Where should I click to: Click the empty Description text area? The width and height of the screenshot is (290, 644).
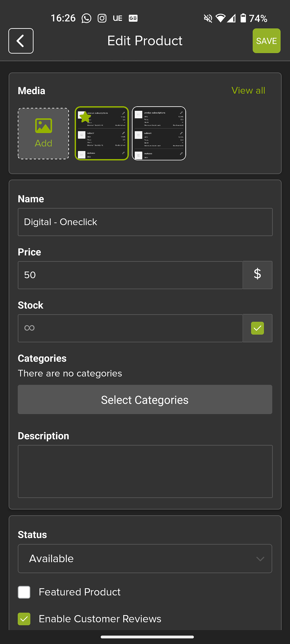tap(145, 471)
